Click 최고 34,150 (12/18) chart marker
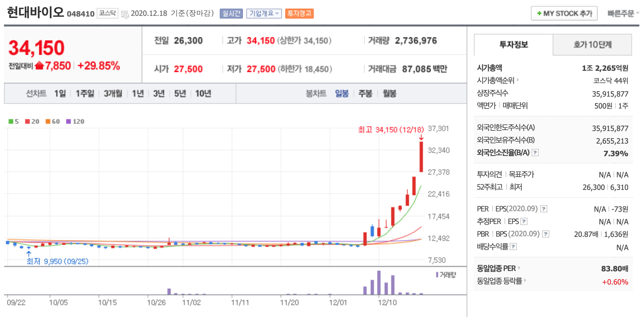Image resolution: width=644 pixels, height=317 pixels. tap(391, 130)
